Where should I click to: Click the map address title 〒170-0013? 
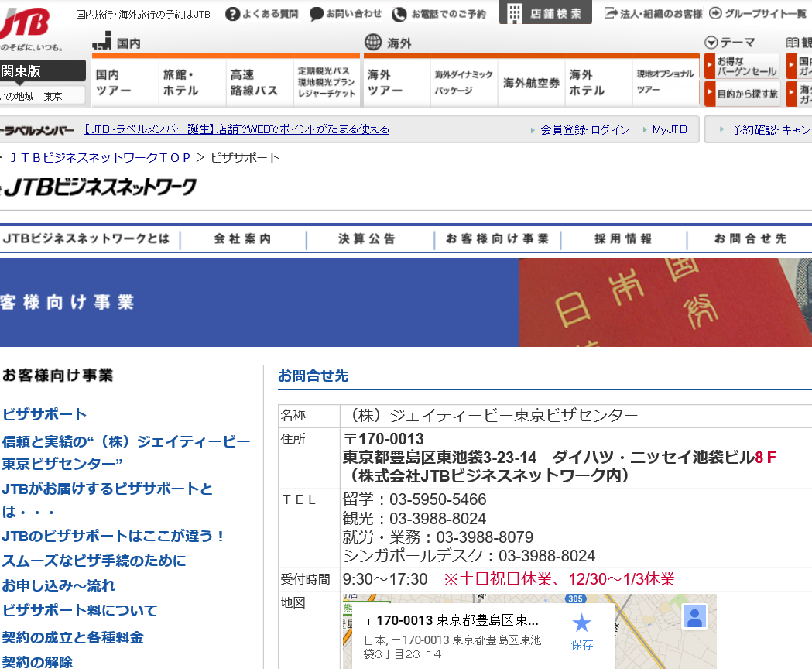451,620
